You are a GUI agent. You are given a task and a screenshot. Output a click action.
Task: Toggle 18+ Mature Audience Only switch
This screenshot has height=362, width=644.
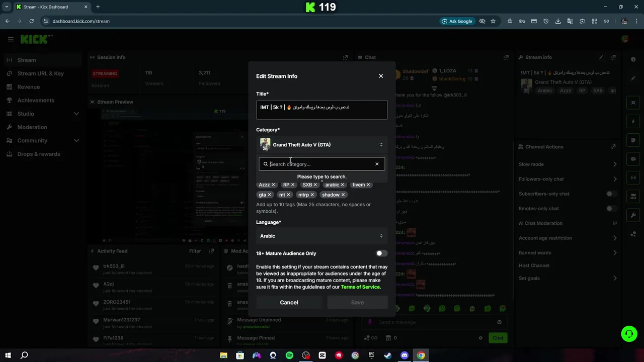(381, 253)
